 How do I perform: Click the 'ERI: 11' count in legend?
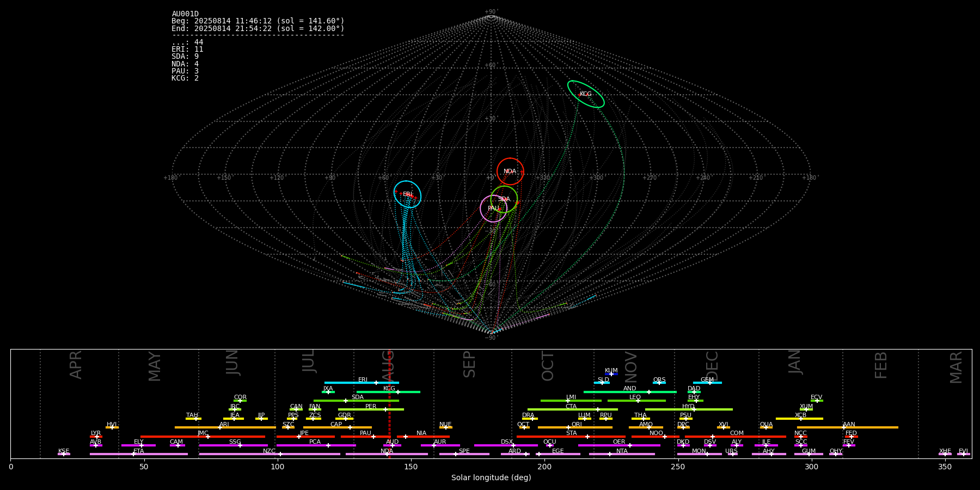[x=187, y=50]
